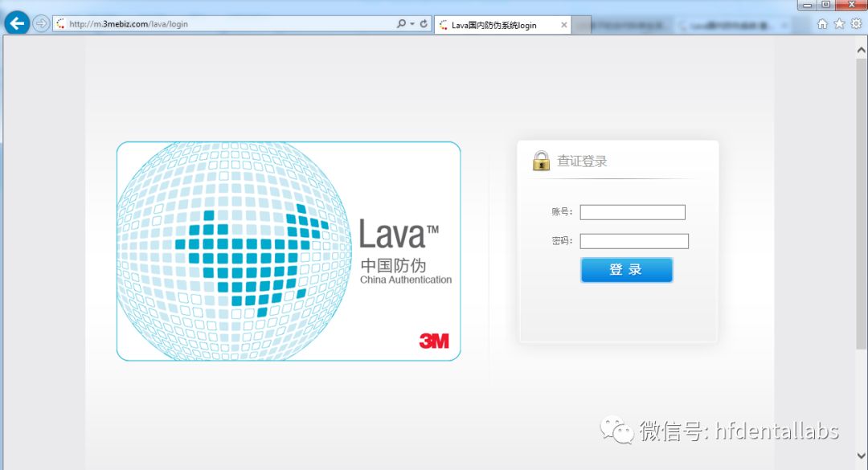Open the address bar dropdown arrow
Image resolution: width=868 pixels, height=470 pixels.
(412, 24)
